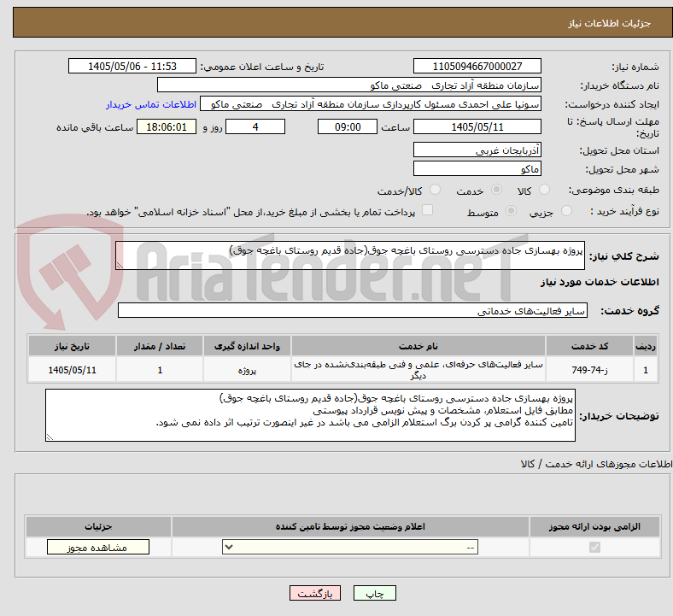Click the buyer organization name field
673x616 pixels.
coord(349,85)
